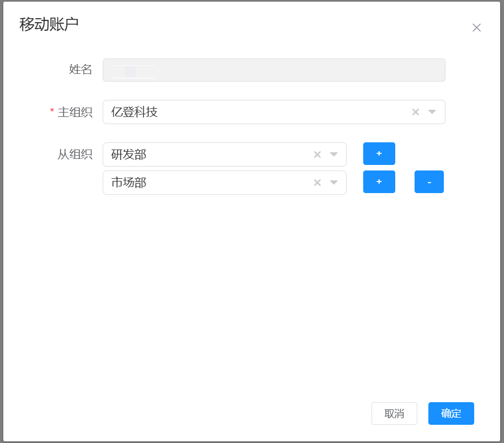The width and height of the screenshot is (504, 443).
Task: Click the 姓名 field label
Action: (81, 70)
